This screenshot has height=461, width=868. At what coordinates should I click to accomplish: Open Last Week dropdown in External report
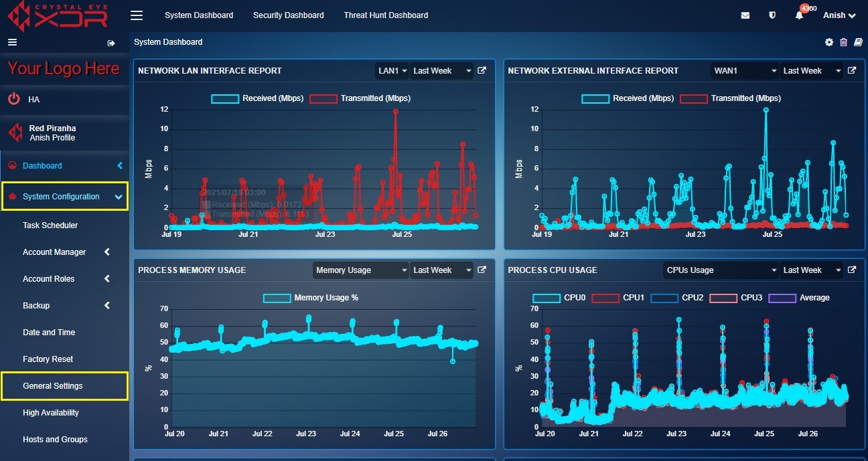[x=812, y=70]
